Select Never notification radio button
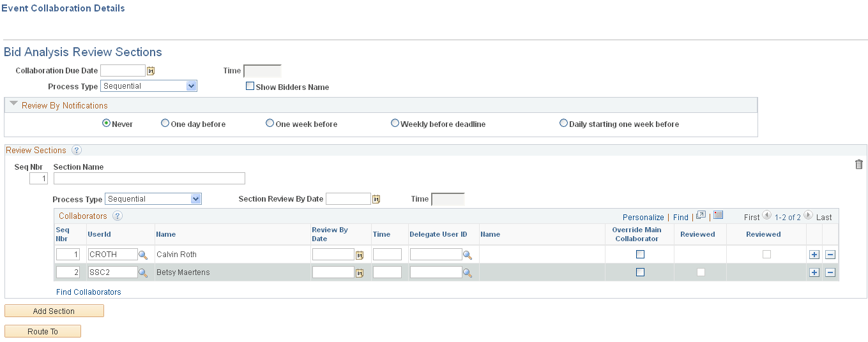The width and height of the screenshot is (868, 342). click(107, 123)
